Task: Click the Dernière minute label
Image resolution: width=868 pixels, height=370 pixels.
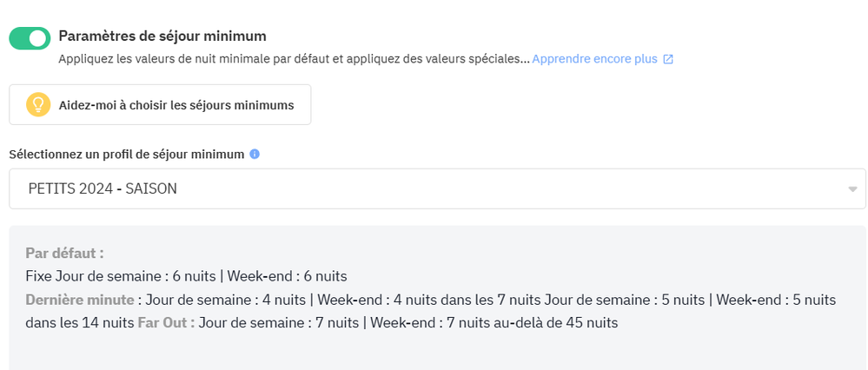Action: pyautogui.click(x=81, y=300)
